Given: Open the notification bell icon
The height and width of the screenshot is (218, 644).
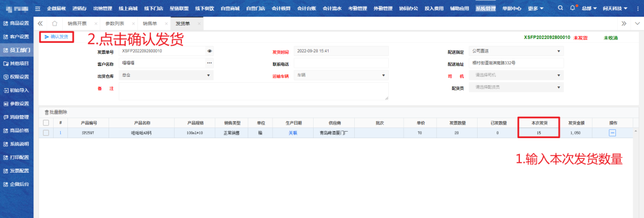Looking at the screenshot, I should click(573, 8).
